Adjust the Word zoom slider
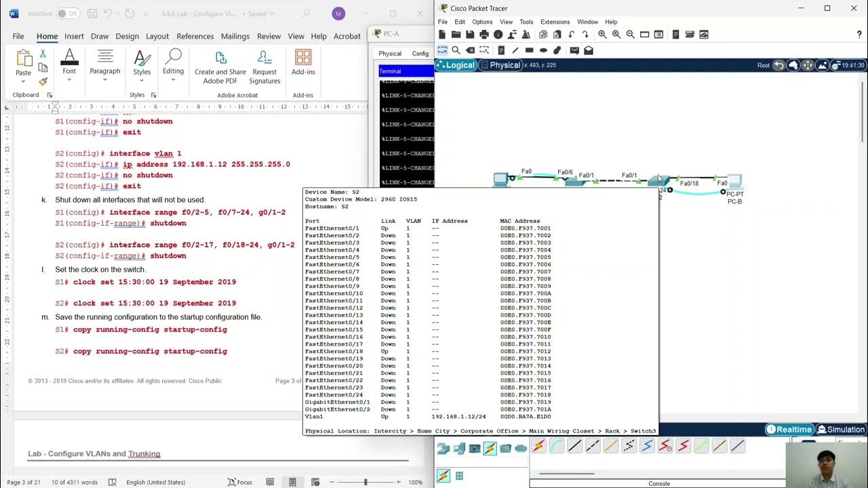Screen dimensions: 868x488 365,482
